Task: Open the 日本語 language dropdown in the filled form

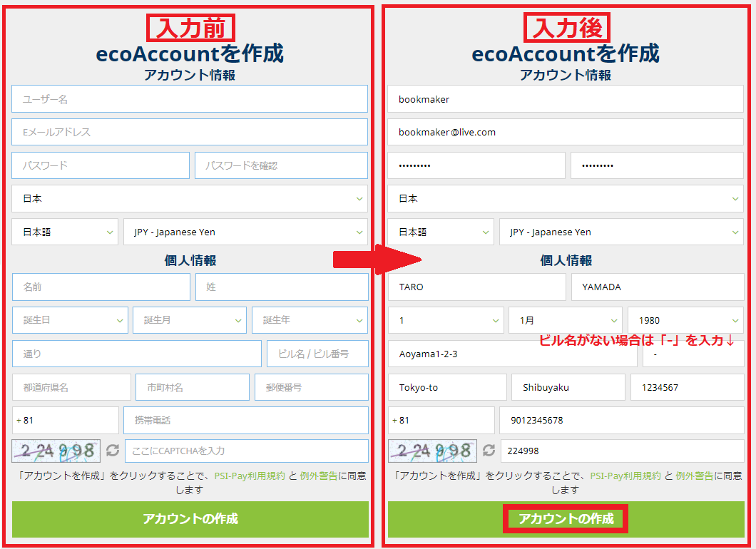Action: coord(441,232)
